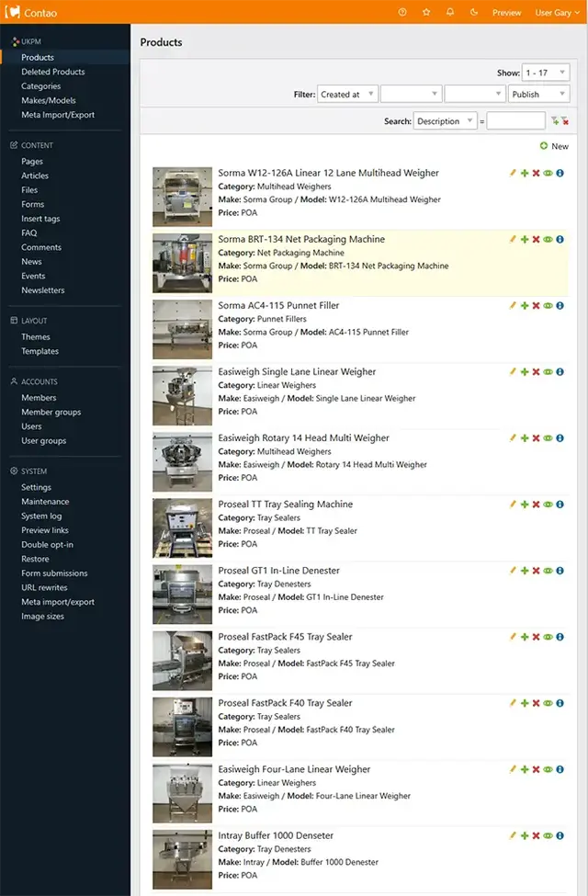The height and width of the screenshot is (896, 588).
Task: Toggle visibility of Sorma W12-126A product
Action: click(x=548, y=173)
